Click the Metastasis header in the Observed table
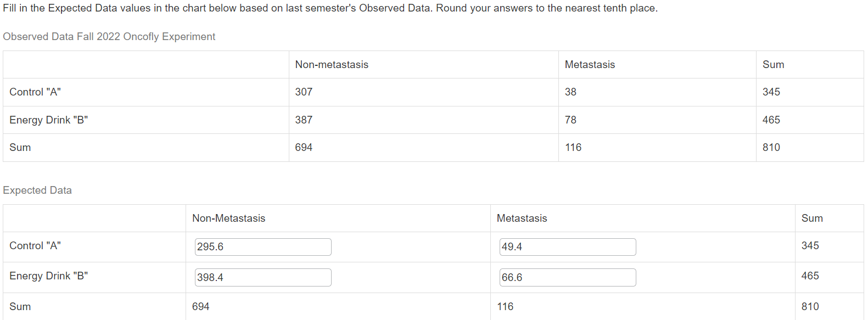 [x=590, y=65]
